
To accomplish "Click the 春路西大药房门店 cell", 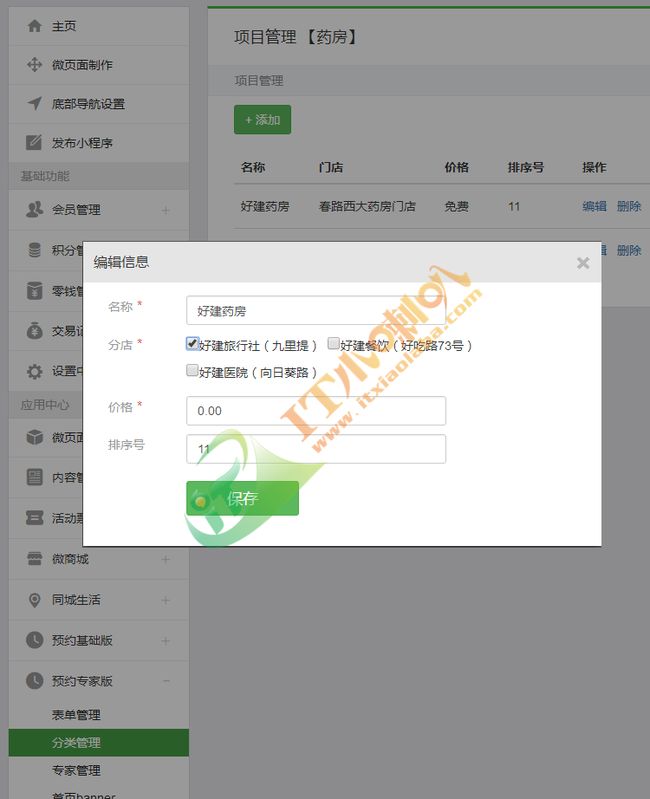I will (x=367, y=206).
